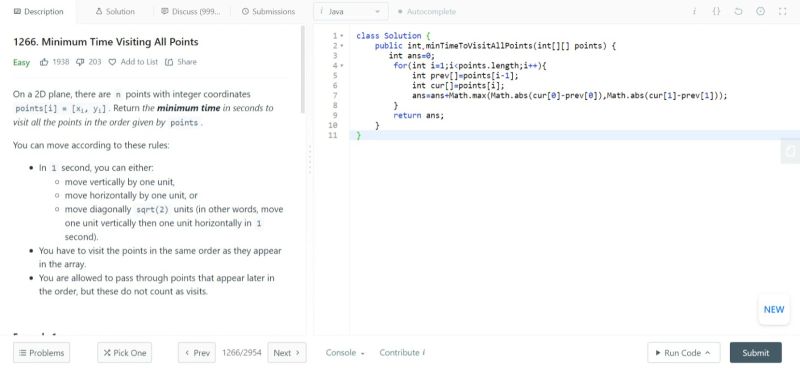Switch to the Solution tab

click(115, 11)
